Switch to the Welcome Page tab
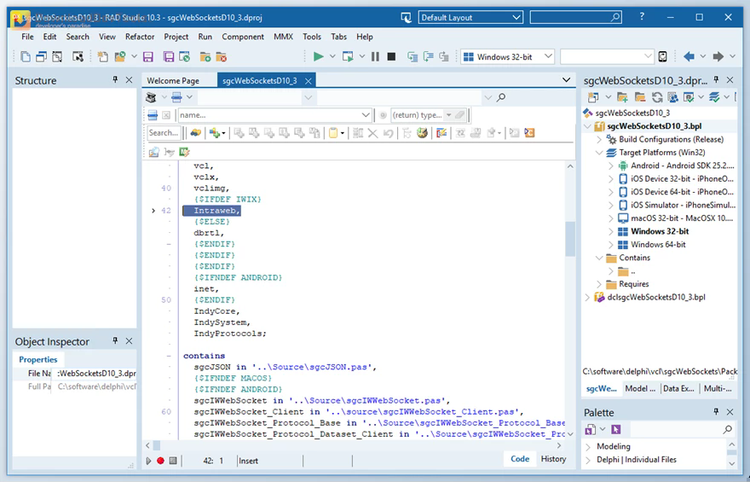 (x=173, y=81)
